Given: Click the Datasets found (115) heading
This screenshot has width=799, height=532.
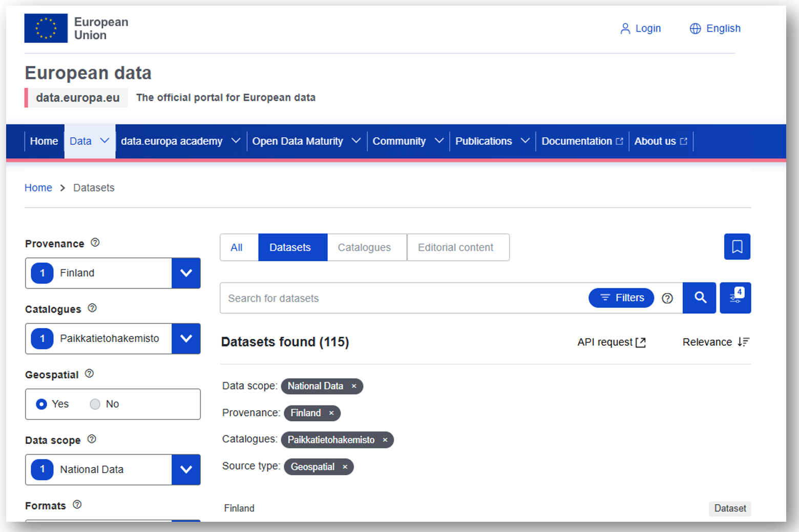Looking at the screenshot, I should (x=285, y=342).
